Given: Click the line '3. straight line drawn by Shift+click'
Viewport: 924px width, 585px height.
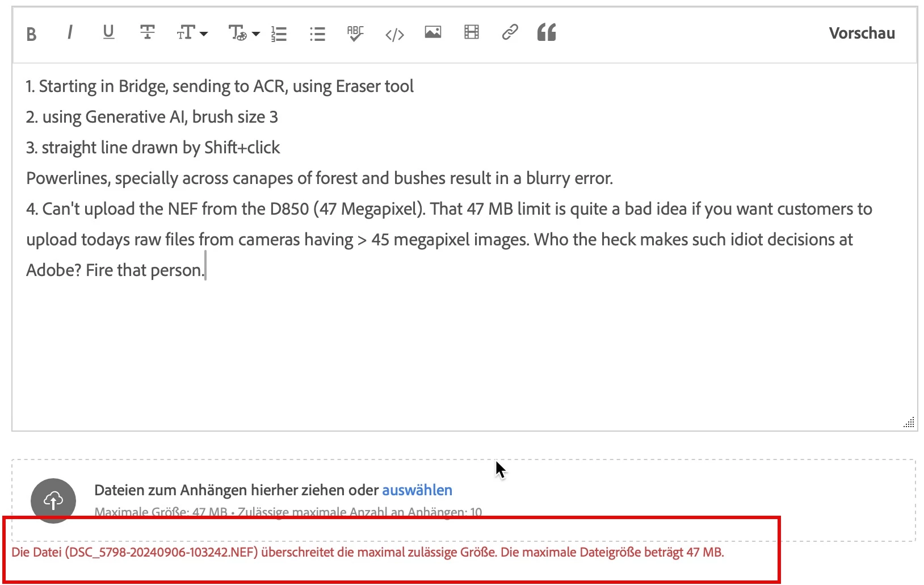Looking at the screenshot, I should point(153,148).
